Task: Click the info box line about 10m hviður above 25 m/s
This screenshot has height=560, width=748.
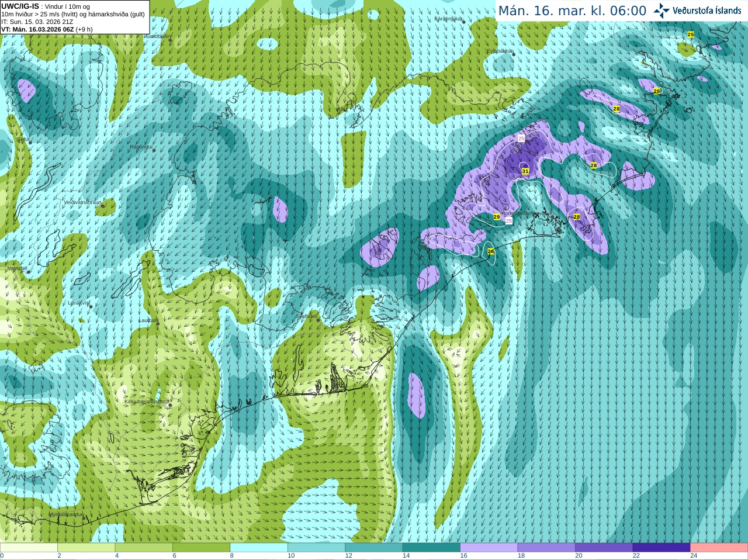Action: tap(73, 14)
